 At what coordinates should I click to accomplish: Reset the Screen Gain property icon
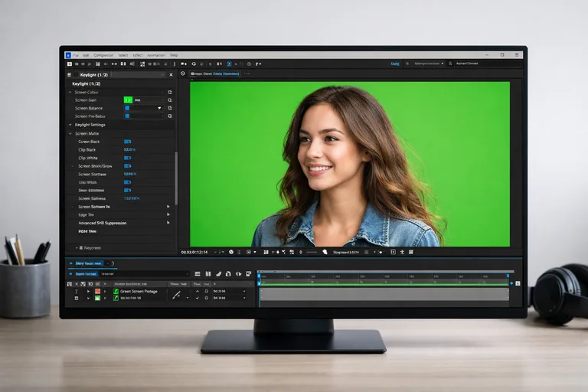(x=169, y=100)
